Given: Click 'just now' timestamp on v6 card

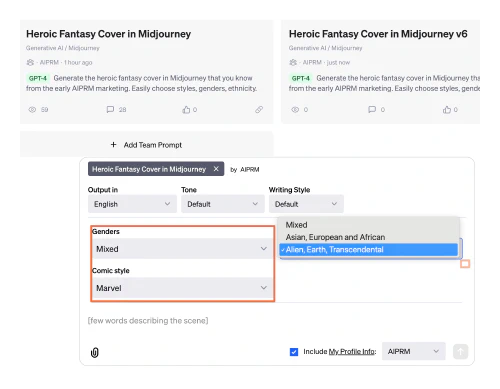Looking at the screenshot, I should click(x=338, y=62).
